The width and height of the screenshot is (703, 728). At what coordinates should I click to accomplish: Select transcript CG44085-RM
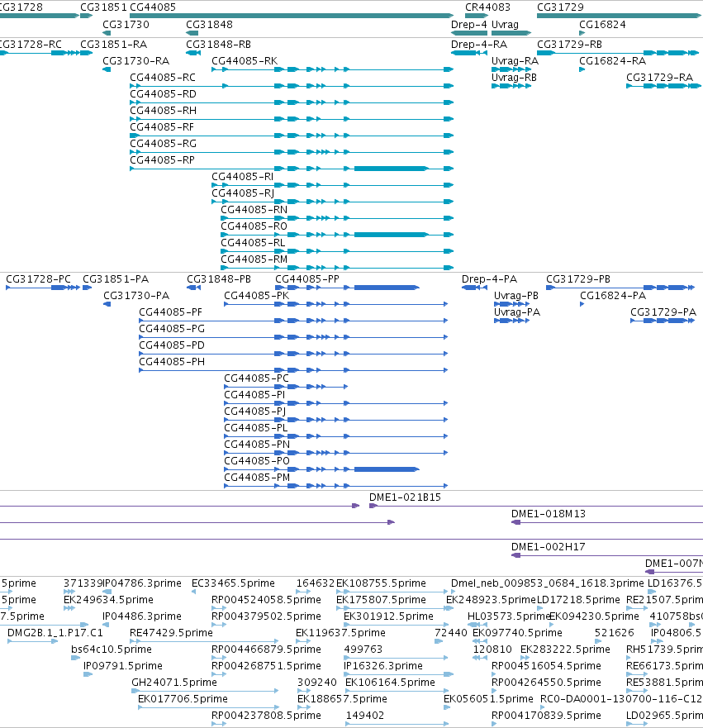click(x=254, y=259)
